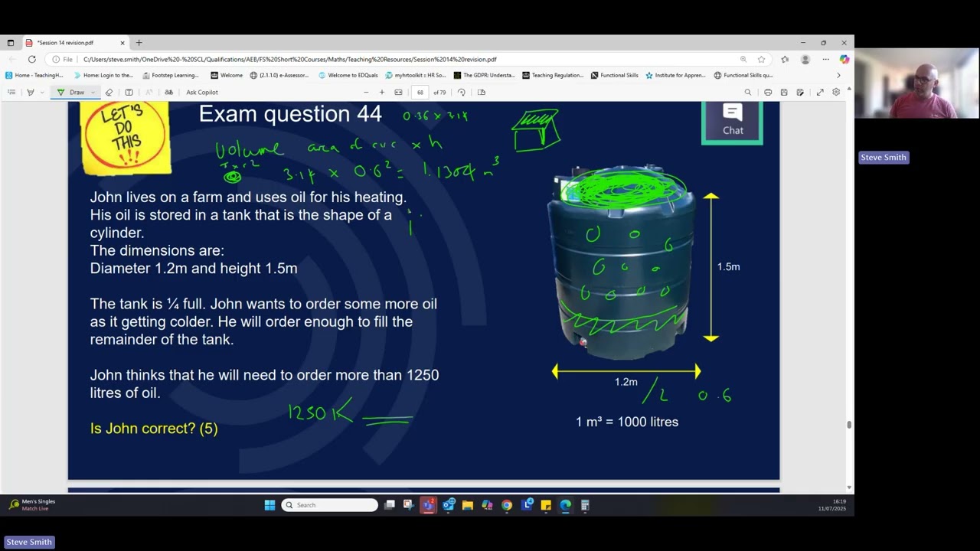Add this page to favorites star
980x551 pixels.
pyautogui.click(x=761, y=59)
